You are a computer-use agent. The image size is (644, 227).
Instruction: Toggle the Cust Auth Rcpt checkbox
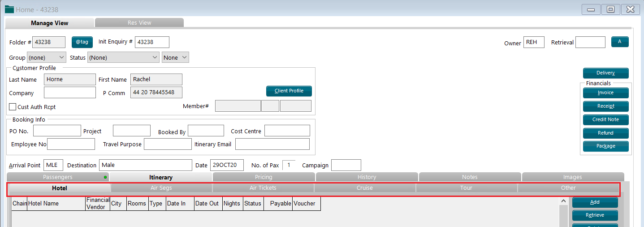point(13,107)
